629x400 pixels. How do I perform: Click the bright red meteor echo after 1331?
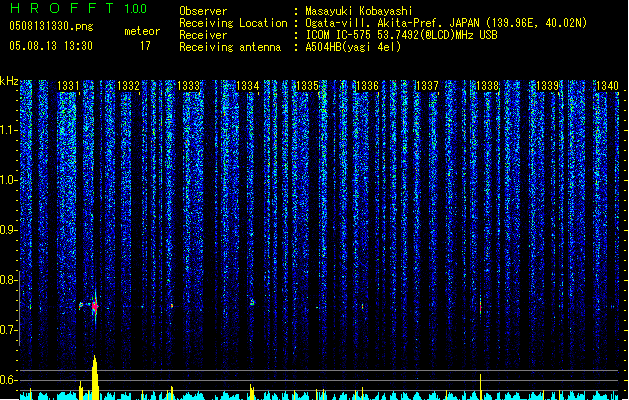pos(95,307)
